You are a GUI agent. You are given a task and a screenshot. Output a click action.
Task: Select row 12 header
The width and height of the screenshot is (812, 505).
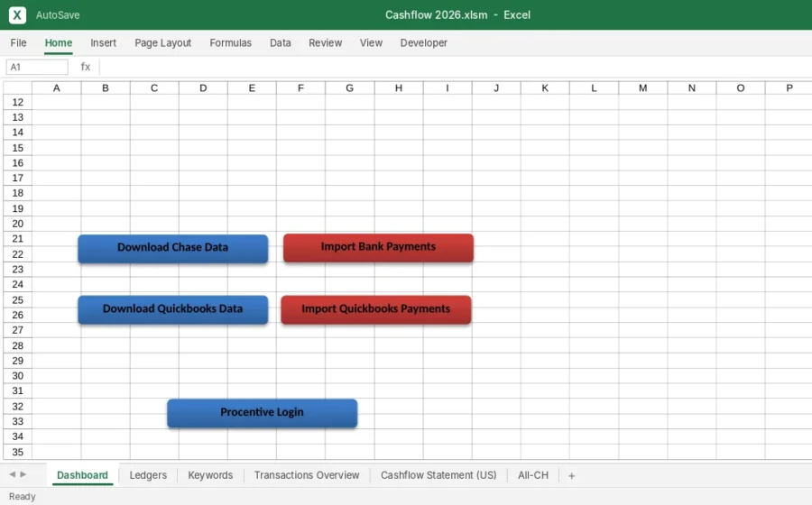coord(18,102)
